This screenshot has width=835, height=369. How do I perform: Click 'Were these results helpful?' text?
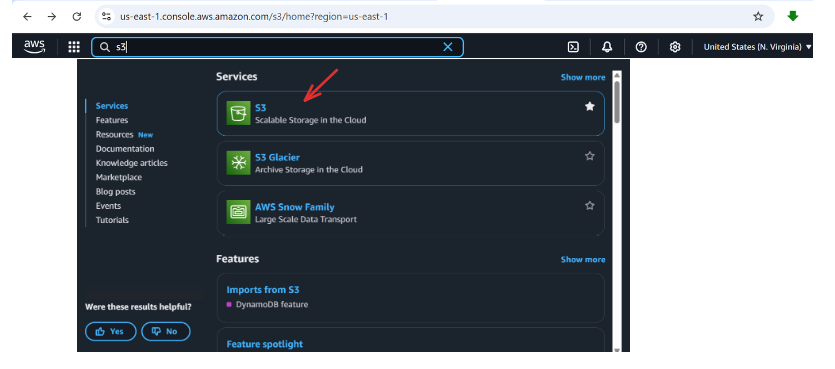click(x=138, y=307)
